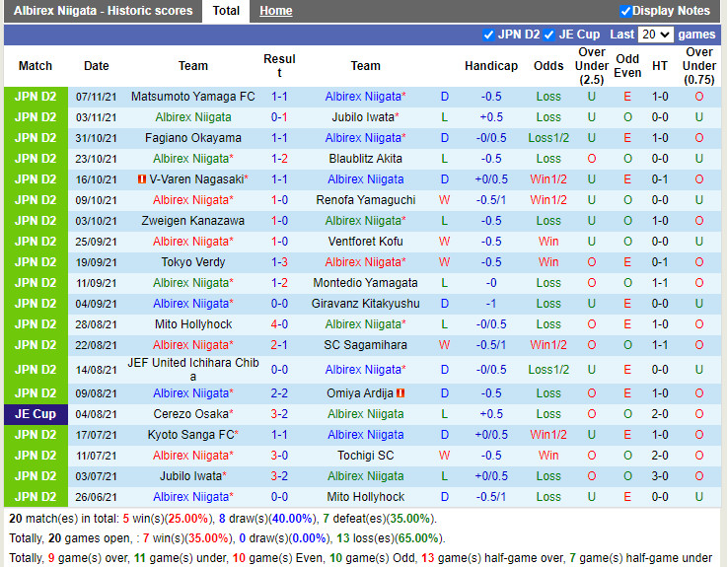Image resolution: width=728 pixels, height=567 pixels.
Task: Click 3-0 half-time score in Jubilo Iwata row
Action: tap(660, 476)
